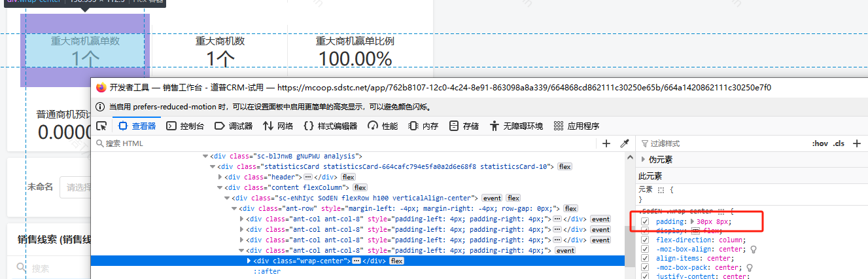This screenshot has width=868, height=279.
Task: Collapse the statisticsCard div node
Action: pyautogui.click(x=213, y=167)
